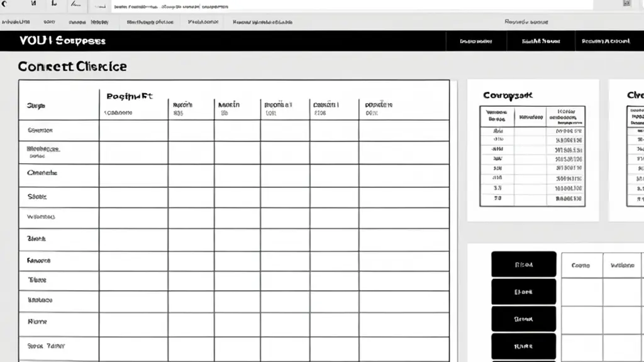Click the small square icon at window's top-right corner
The image size is (644, 362).
pyautogui.click(x=627, y=3)
